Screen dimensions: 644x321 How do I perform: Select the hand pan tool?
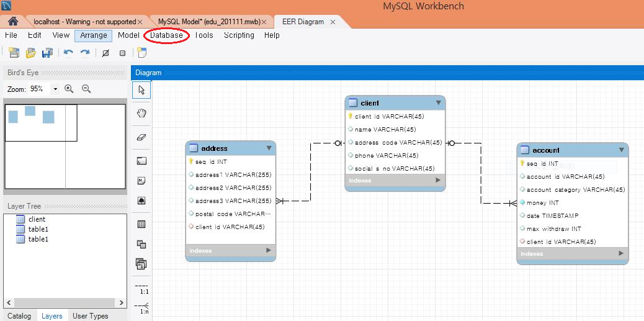pos(141,114)
